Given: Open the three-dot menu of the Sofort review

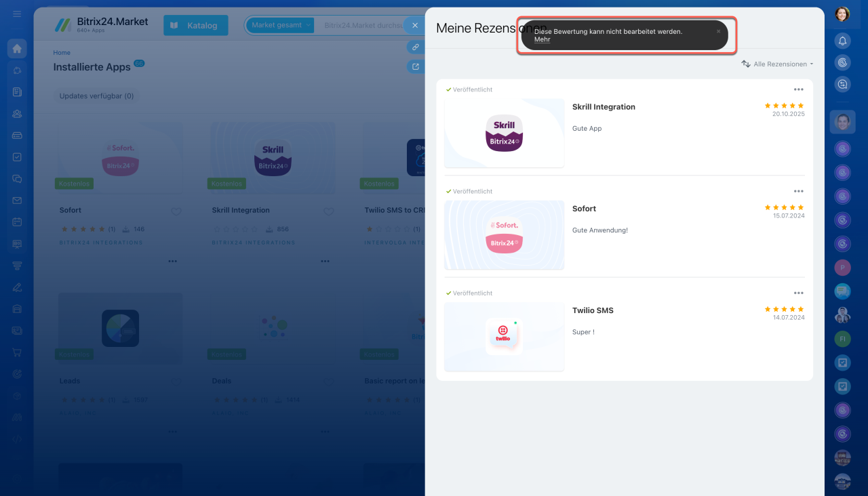Looking at the screenshot, I should pyautogui.click(x=798, y=191).
